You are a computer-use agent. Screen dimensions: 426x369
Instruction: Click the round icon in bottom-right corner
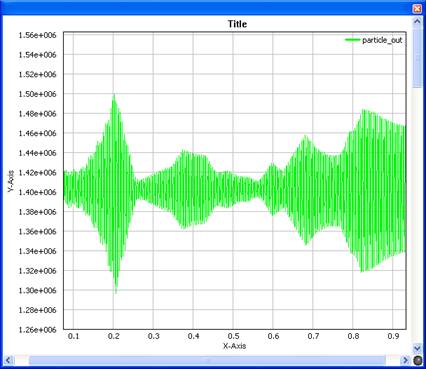click(x=417, y=360)
